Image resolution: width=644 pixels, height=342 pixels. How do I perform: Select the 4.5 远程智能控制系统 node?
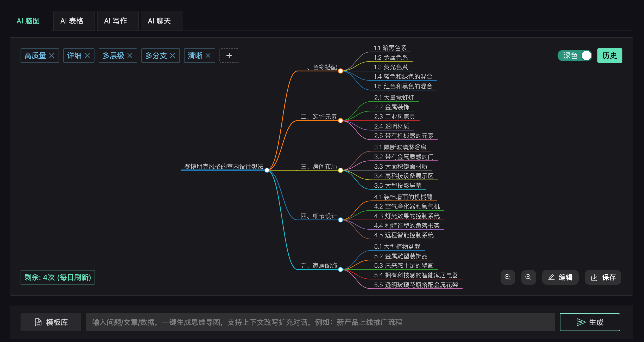(404, 235)
